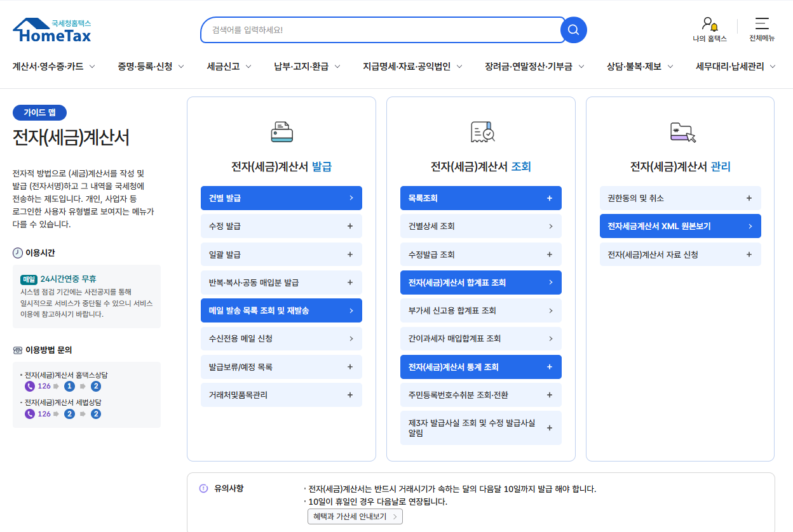Expand the 수정 발급 section
Viewport: 793px width, 532px height.
281,226
